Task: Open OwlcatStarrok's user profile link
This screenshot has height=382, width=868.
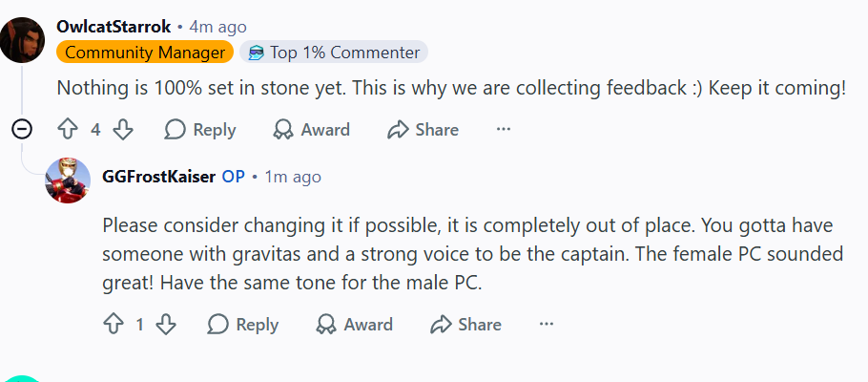Action: (114, 26)
